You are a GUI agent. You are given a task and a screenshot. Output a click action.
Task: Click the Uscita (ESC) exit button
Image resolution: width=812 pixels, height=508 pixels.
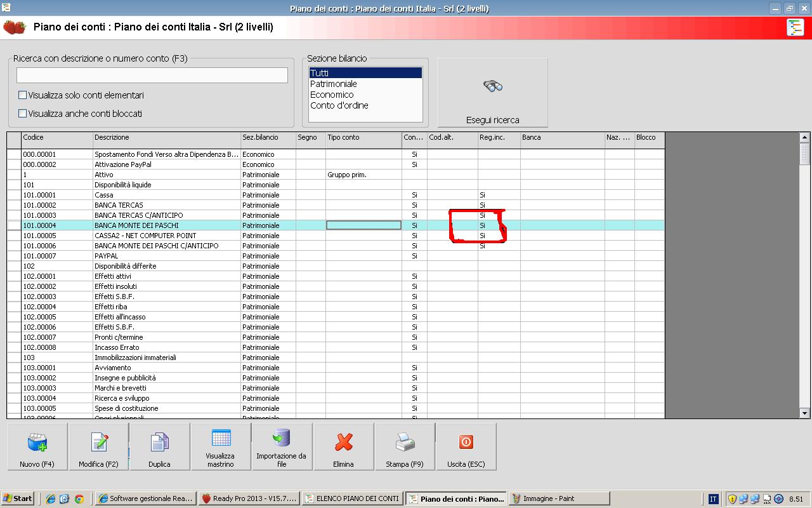[466, 446]
